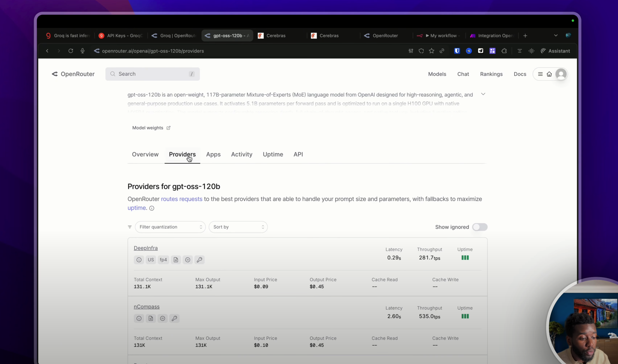Follow the routes requests link

click(x=182, y=199)
